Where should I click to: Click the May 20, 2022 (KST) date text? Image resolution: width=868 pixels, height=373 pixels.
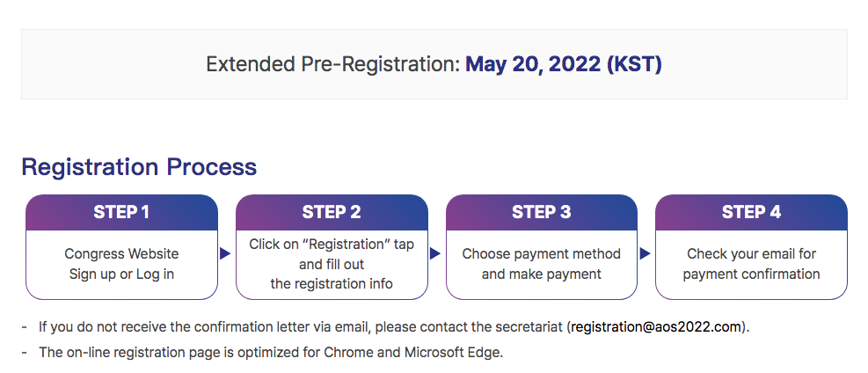[x=564, y=64]
